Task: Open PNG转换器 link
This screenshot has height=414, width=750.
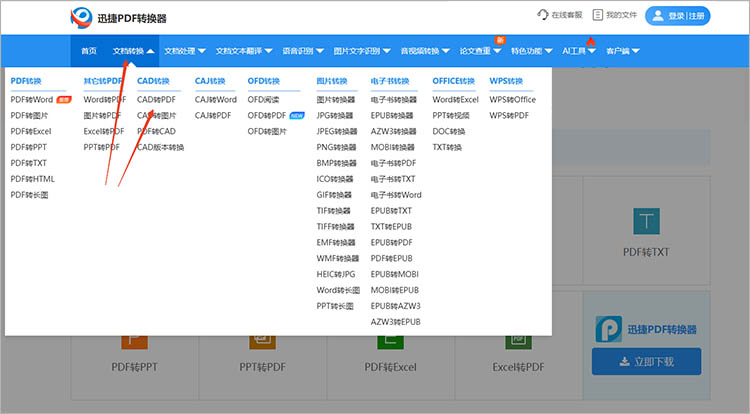Action: coord(336,147)
